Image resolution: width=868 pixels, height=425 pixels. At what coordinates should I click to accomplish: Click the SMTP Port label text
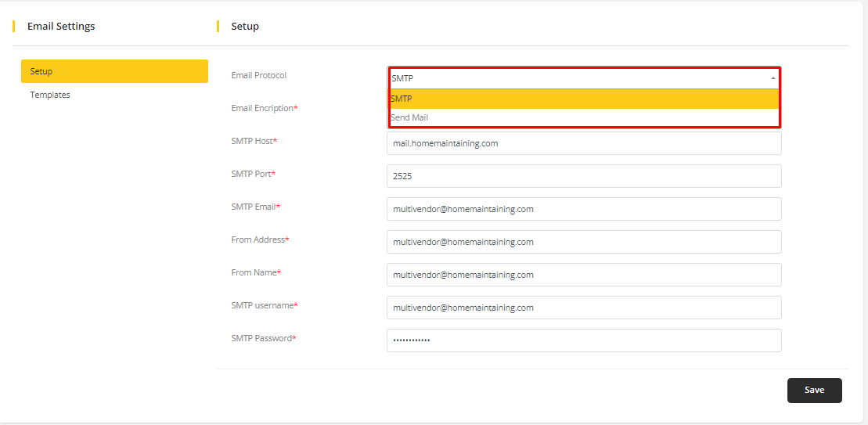[252, 174]
